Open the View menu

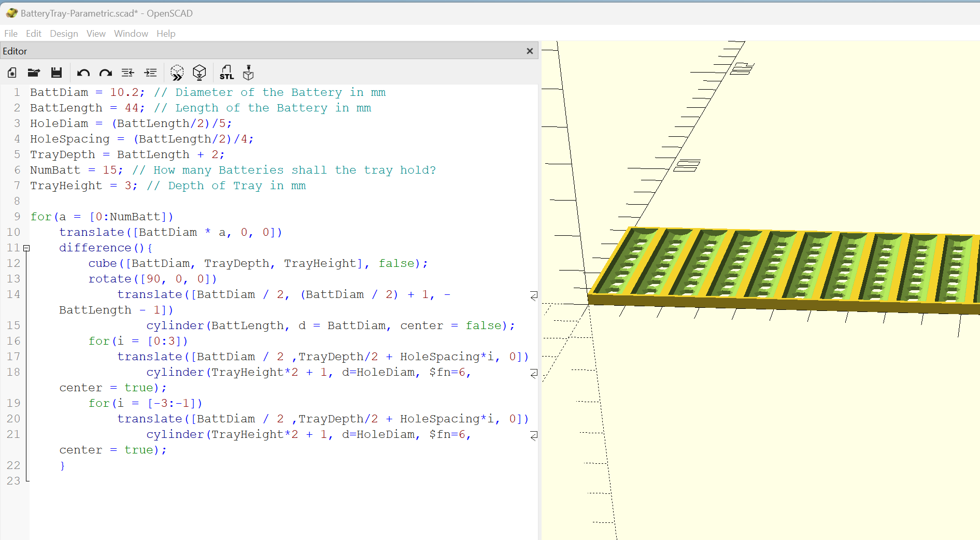tap(96, 34)
